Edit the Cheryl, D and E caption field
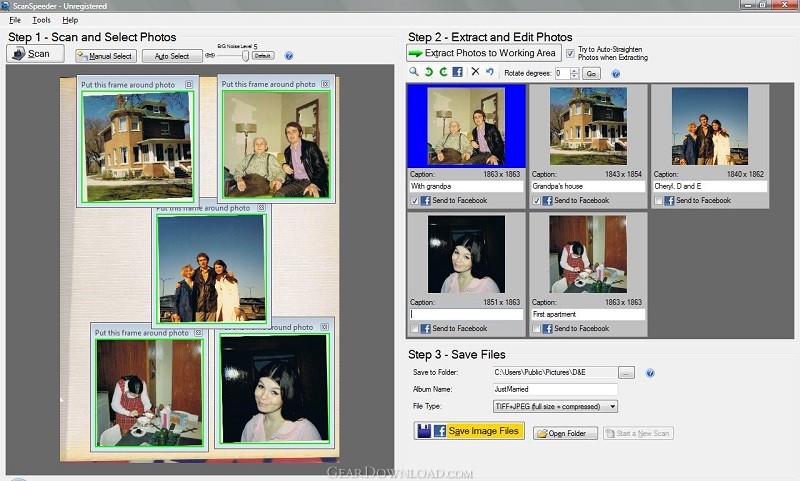The height and width of the screenshot is (481, 800). click(710, 186)
